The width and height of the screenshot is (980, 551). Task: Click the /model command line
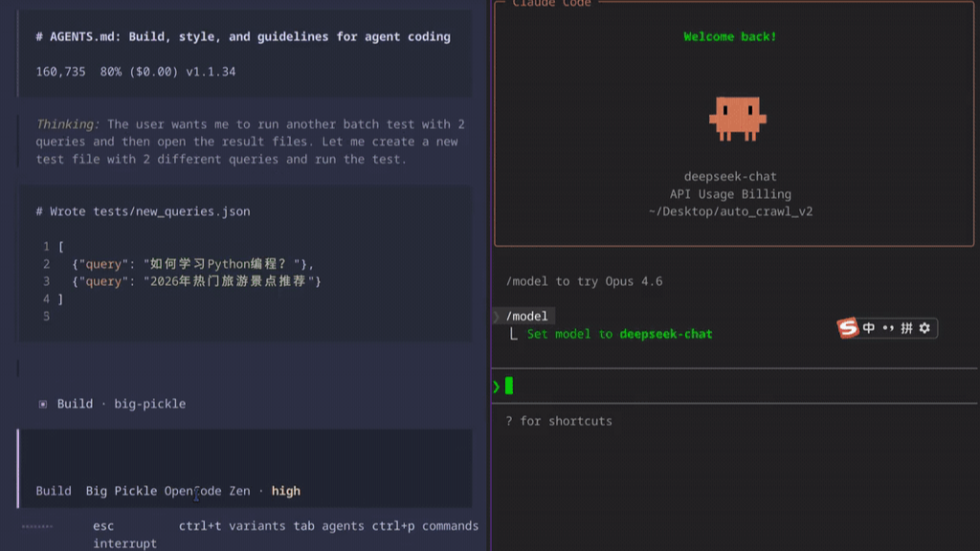pos(526,316)
